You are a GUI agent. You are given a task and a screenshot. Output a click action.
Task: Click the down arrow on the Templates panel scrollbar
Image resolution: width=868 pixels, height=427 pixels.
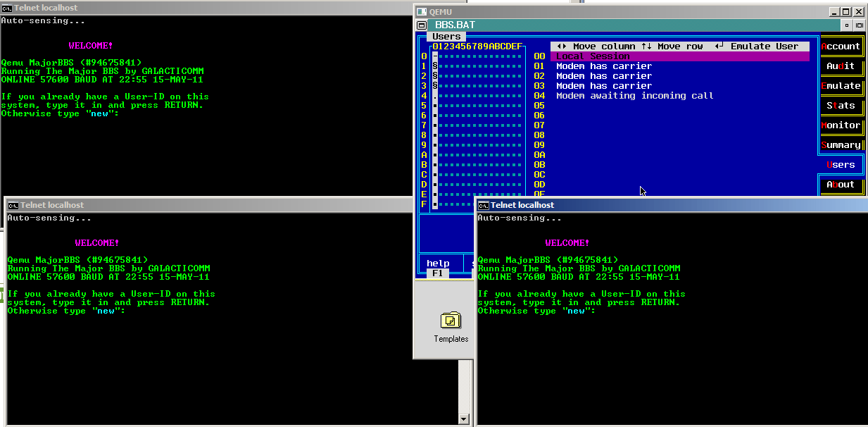(x=465, y=419)
